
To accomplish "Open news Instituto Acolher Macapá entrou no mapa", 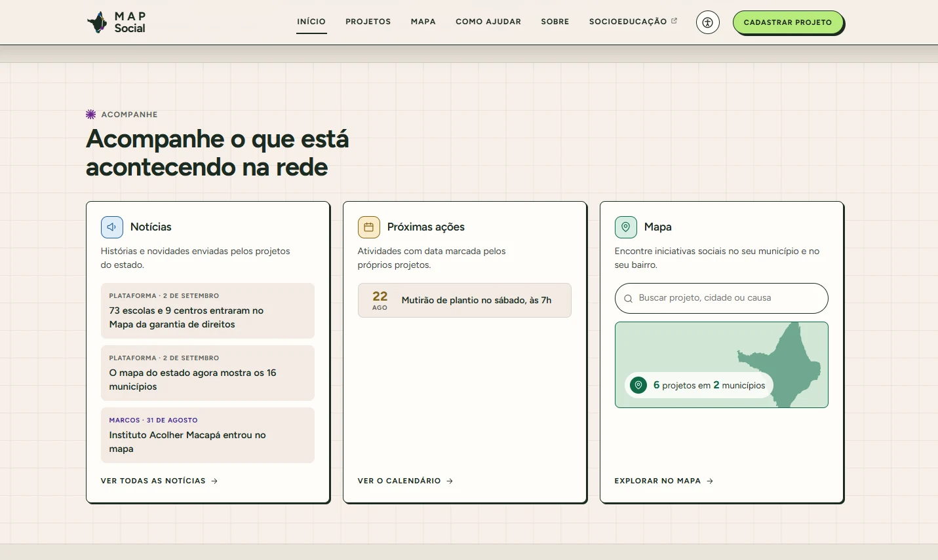I will pos(208,435).
